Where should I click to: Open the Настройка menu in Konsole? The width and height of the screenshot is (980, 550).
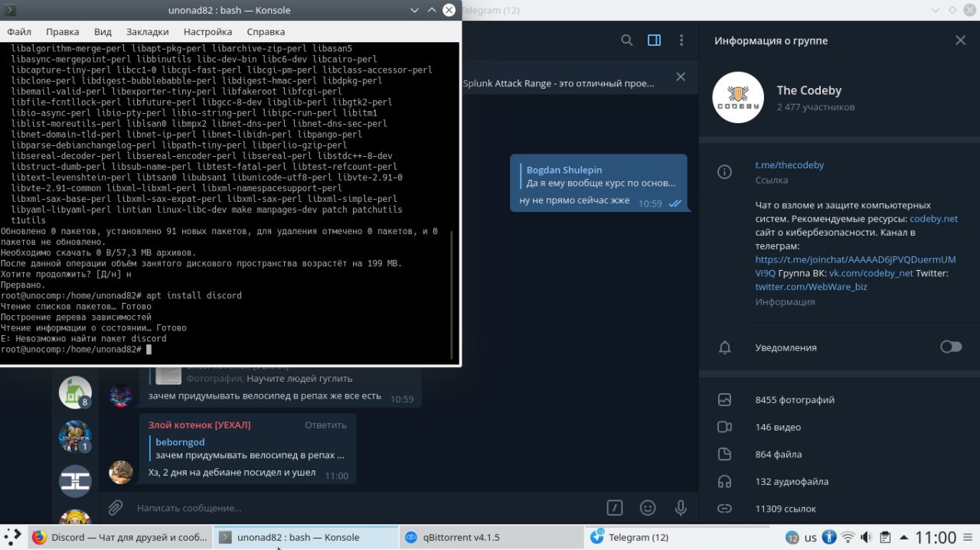pyautogui.click(x=207, y=31)
